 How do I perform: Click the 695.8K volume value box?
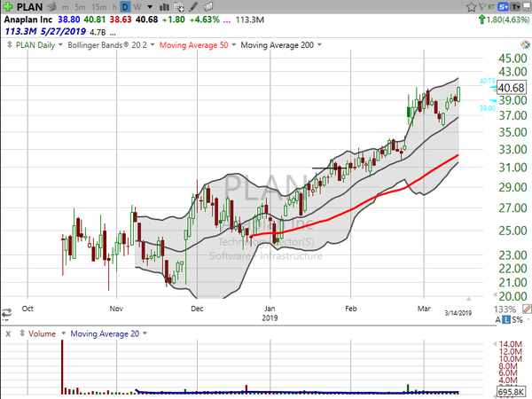pos(512,392)
